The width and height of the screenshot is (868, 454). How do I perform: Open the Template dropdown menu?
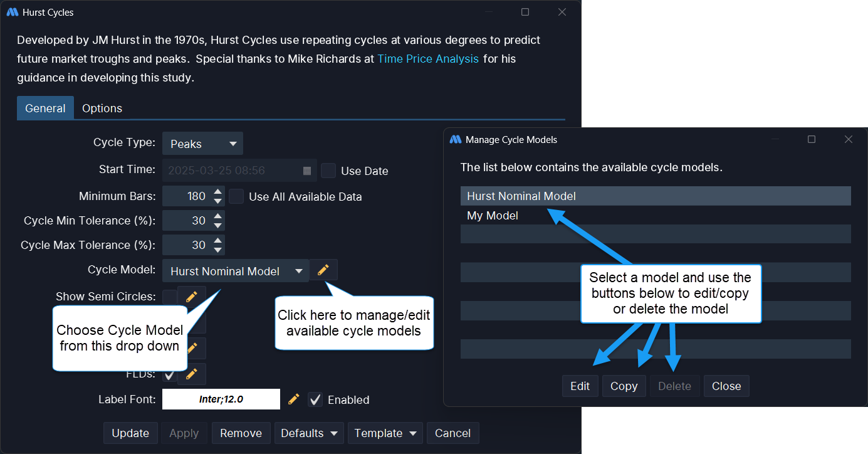[x=385, y=433]
